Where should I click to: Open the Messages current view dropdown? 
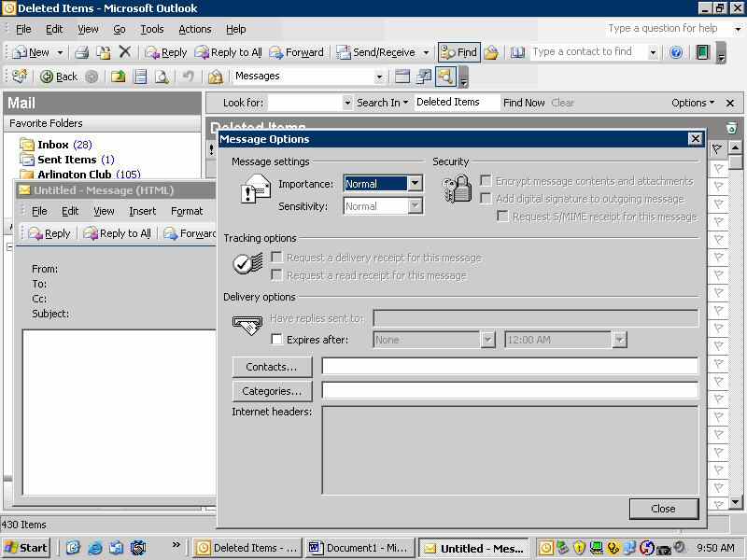(x=379, y=77)
